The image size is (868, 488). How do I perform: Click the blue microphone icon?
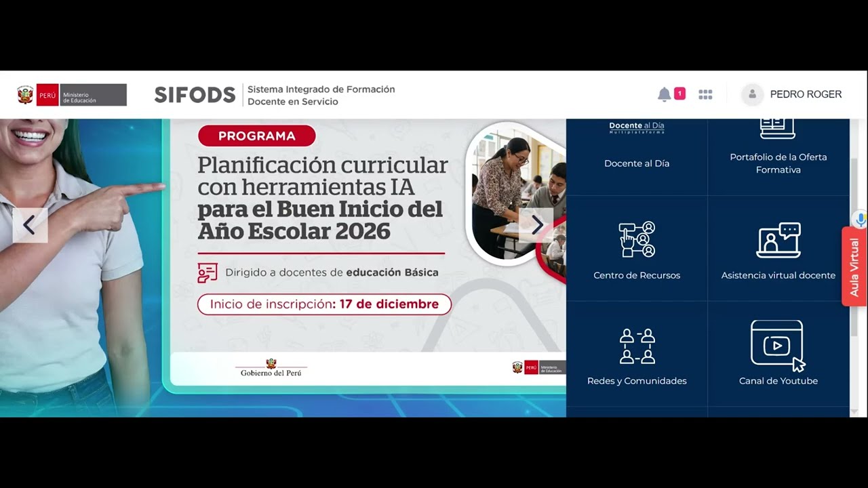pyautogui.click(x=861, y=220)
